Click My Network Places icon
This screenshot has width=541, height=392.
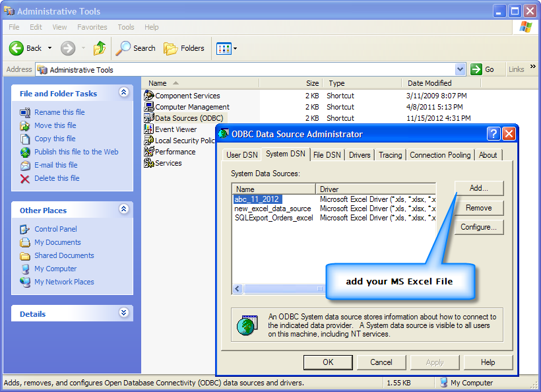[25, 282]
